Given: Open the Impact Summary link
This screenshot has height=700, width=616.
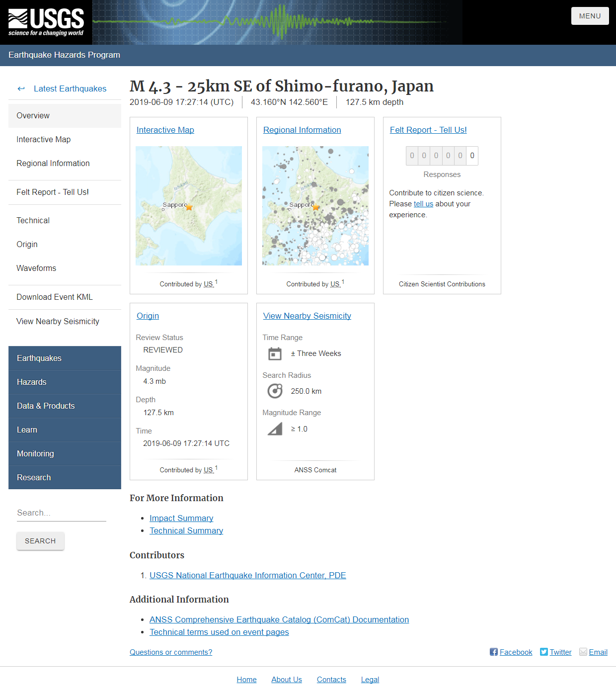Looking at the screenshot, I should pyautogui.click(x=181, y=518).
